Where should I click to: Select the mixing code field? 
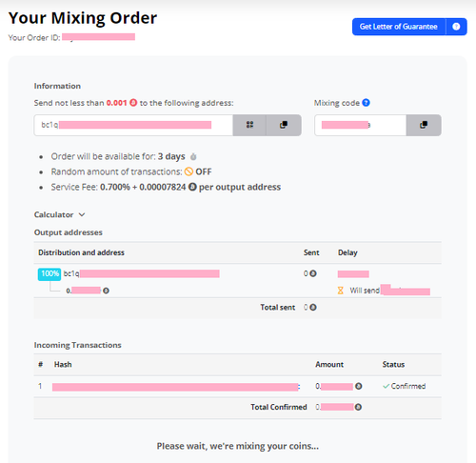tap(361, 125)
